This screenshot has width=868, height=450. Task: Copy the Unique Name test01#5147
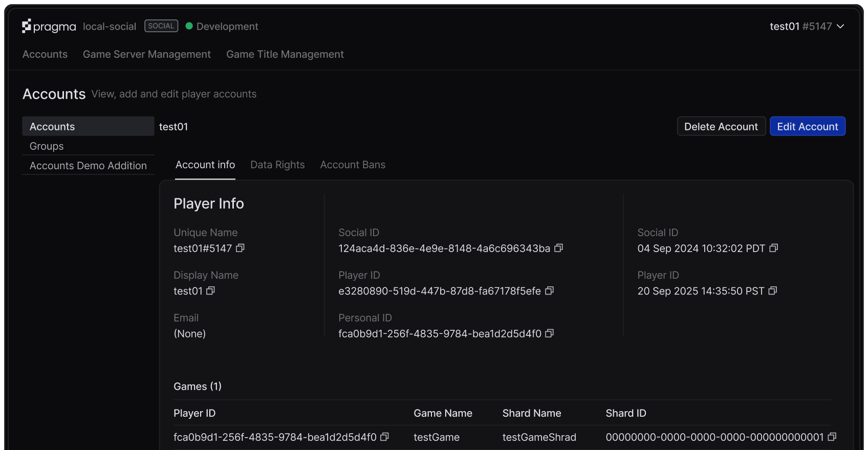point(240,248)
